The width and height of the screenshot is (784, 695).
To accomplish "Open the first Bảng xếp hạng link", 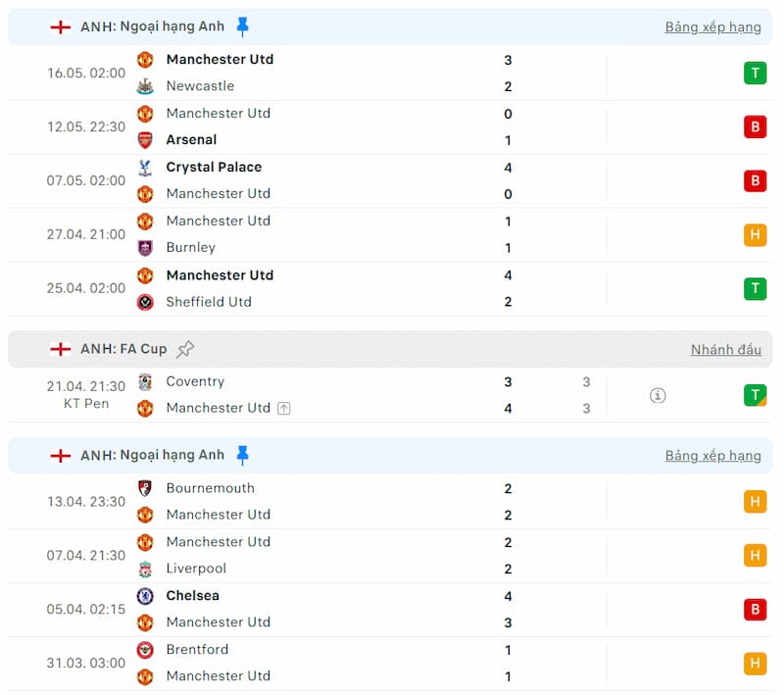I will pos(712,27).
